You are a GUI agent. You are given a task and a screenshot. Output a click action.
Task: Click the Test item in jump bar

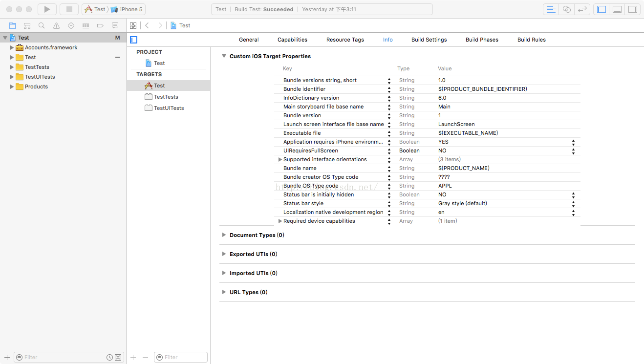[180, 25]
